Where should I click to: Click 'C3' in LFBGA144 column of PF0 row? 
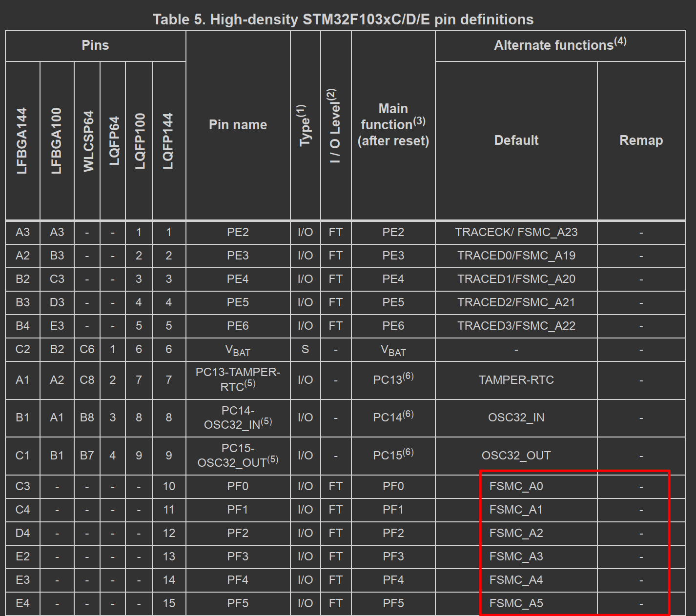[22, 486]
